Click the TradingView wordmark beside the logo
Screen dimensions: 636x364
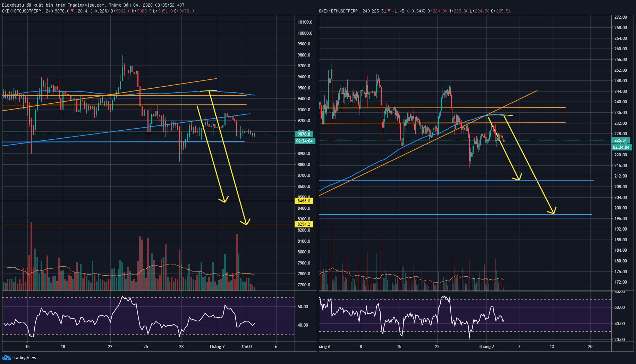pyautogui.click(x=24, y=358)
